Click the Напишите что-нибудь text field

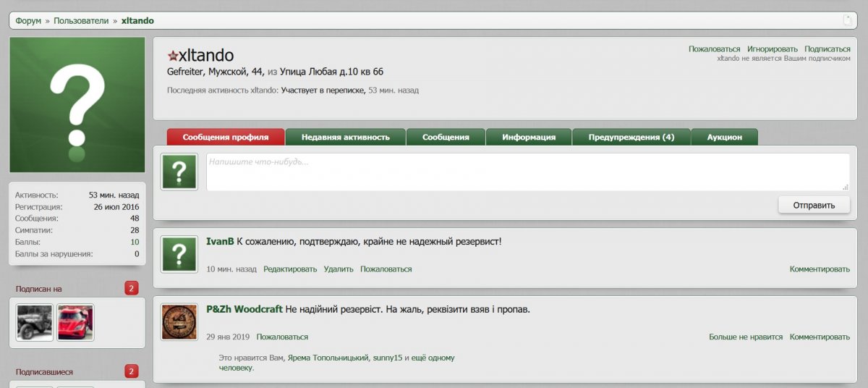(x=528, y=172)
